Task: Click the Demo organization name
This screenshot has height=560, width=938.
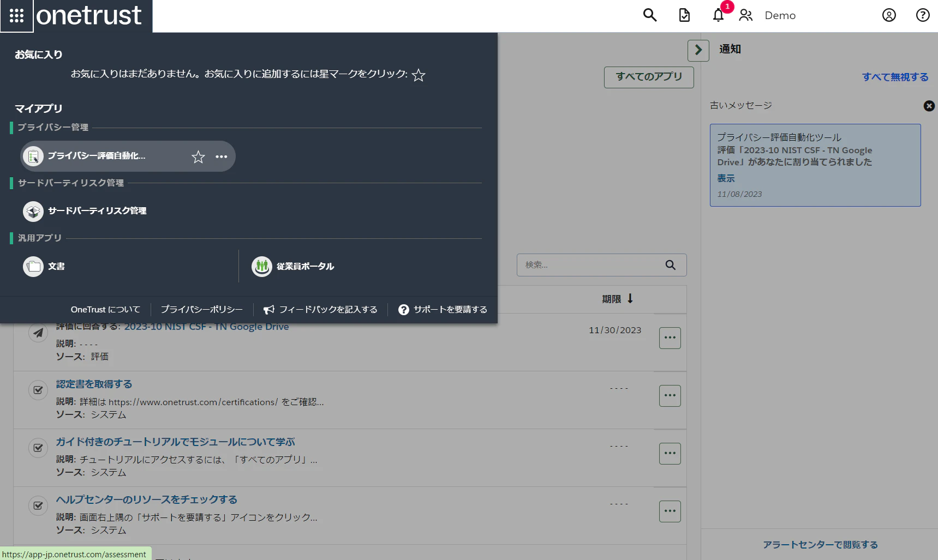Action: tap(780, 15)
